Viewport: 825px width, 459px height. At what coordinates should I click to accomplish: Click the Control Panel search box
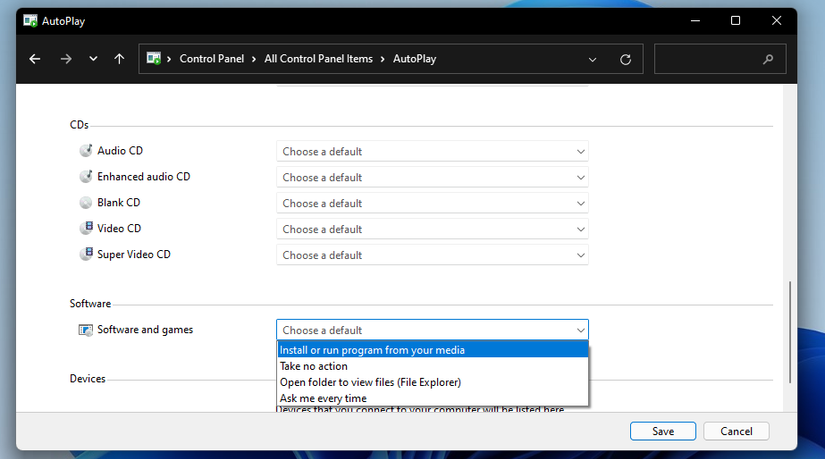pyautogui.click(x=710, y=59)
